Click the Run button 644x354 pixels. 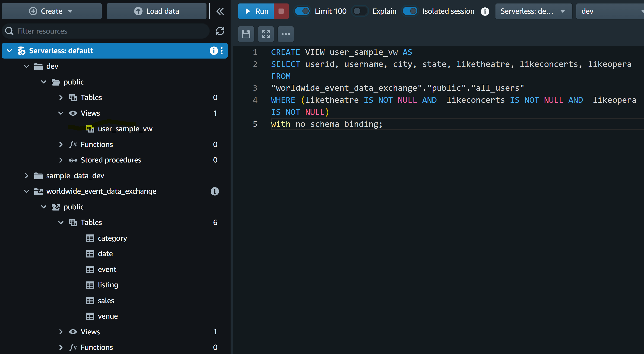256,11
